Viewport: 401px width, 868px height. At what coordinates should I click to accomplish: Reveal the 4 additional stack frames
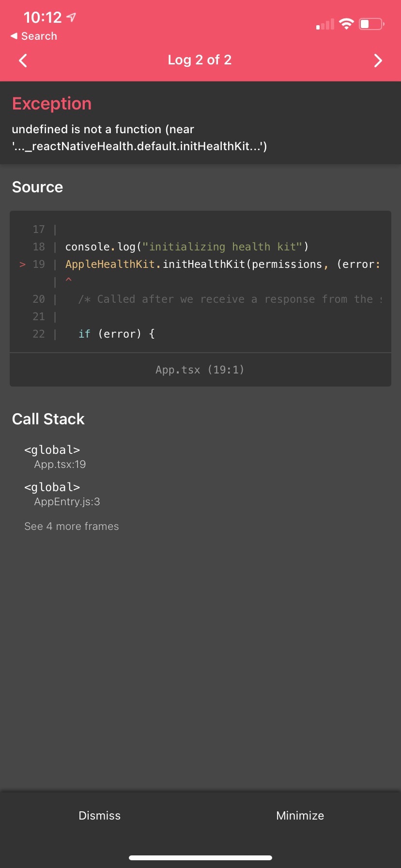tap(71, 526)
